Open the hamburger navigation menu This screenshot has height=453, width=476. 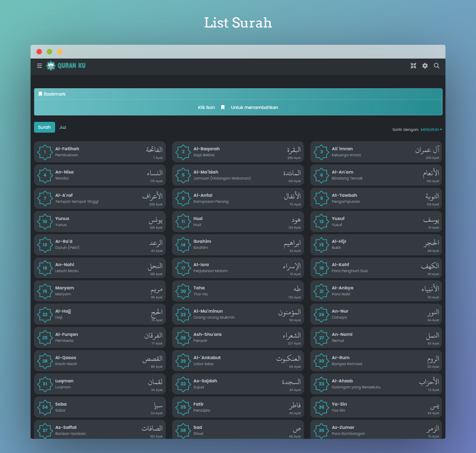point(40,65)
